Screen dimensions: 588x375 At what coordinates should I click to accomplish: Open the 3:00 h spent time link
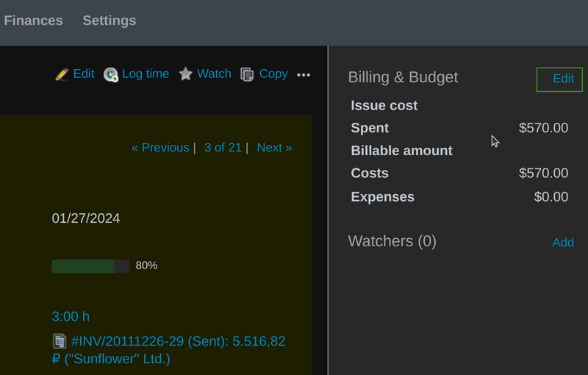click(x=71, y=317)
